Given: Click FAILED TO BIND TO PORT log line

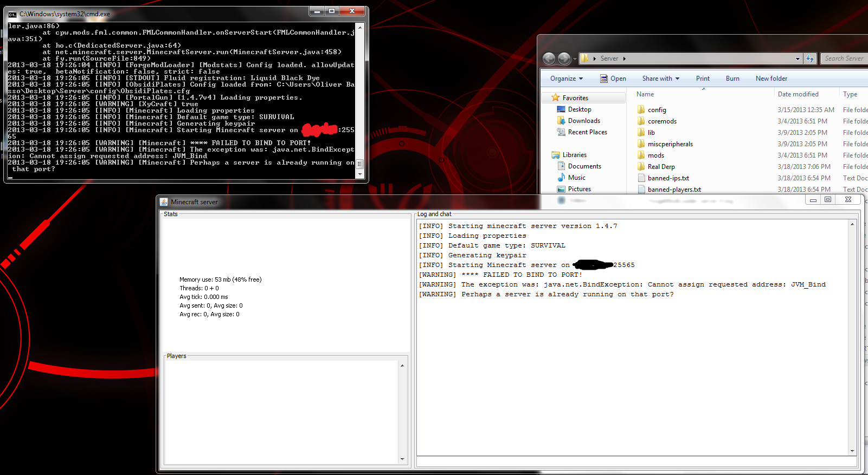Looking at the screenshot, I should 500,275.
